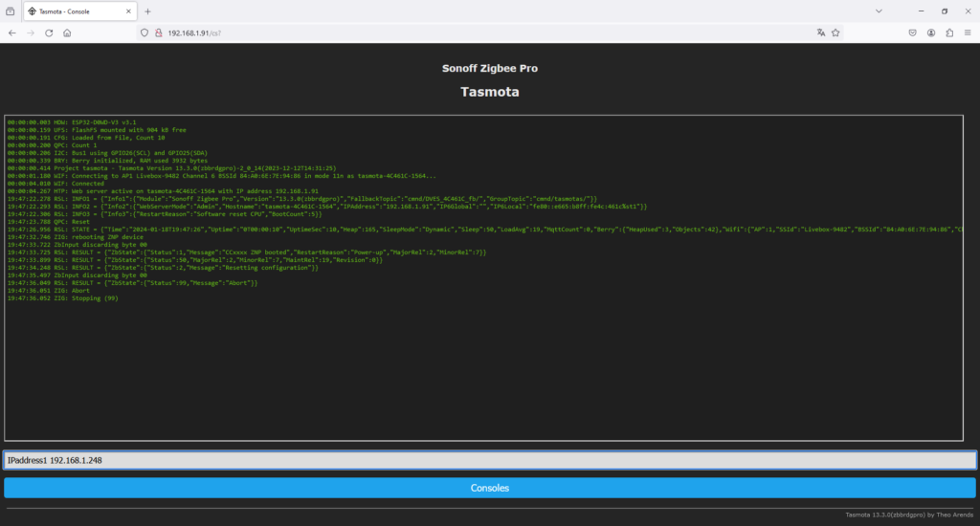Focus the command input with IPaddress1 text
Screen dimensions: 980x526
point(489,460)
